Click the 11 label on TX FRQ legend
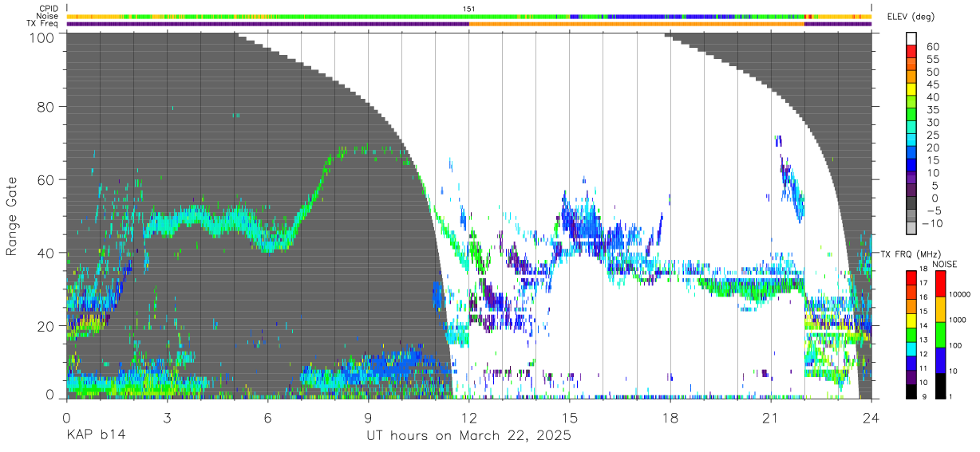This screenshot has width=980, height=452. tap(923, 368)
